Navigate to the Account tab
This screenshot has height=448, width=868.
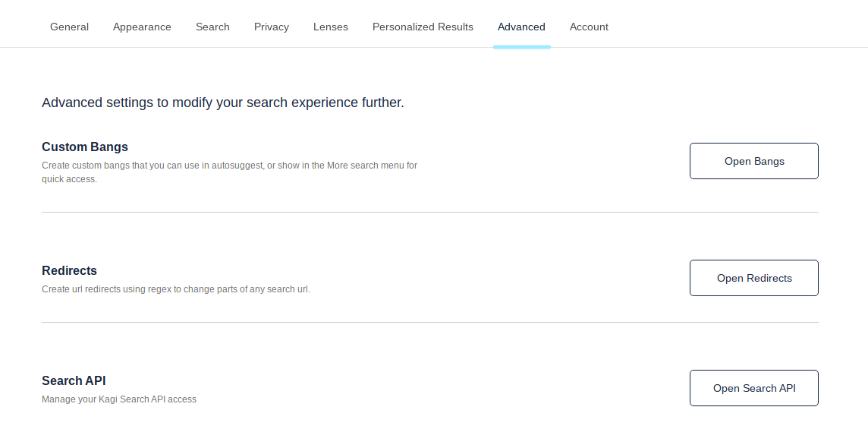[x=589, y=27]
